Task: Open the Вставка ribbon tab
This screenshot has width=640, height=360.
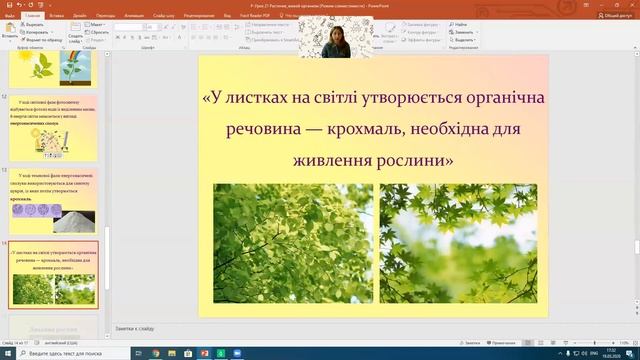Action: tap(57, 16)
